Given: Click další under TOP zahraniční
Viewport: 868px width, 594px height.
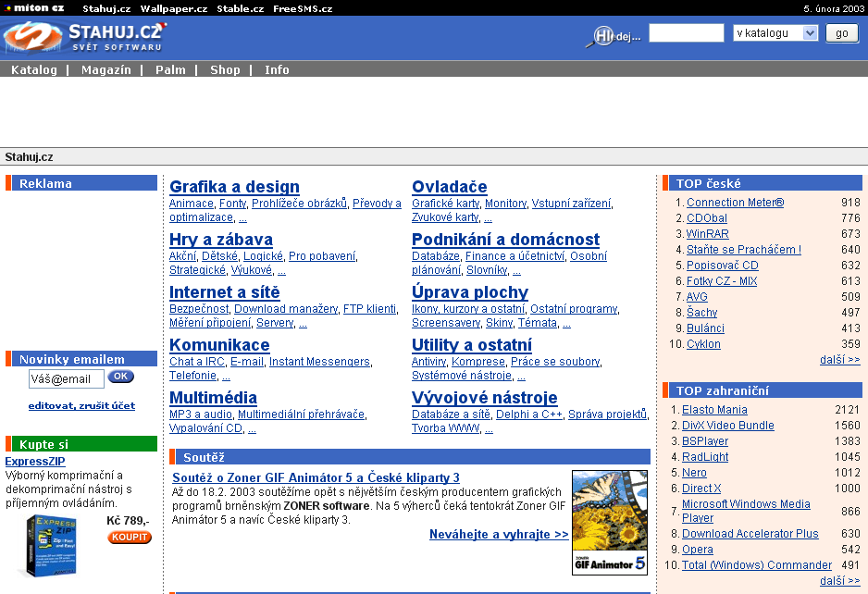Looking at the screenshot, I should click(839, 581).
